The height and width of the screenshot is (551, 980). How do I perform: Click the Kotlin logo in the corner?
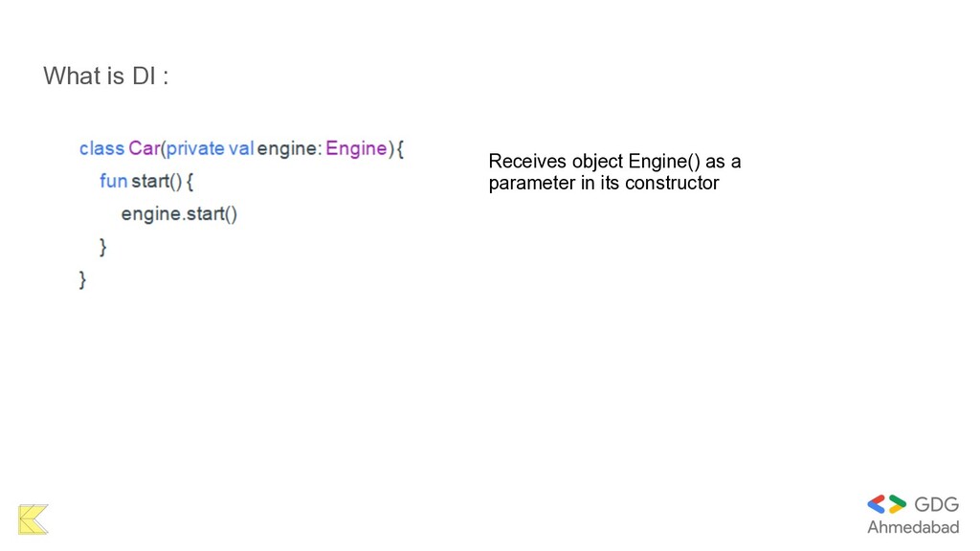[33, 518]
